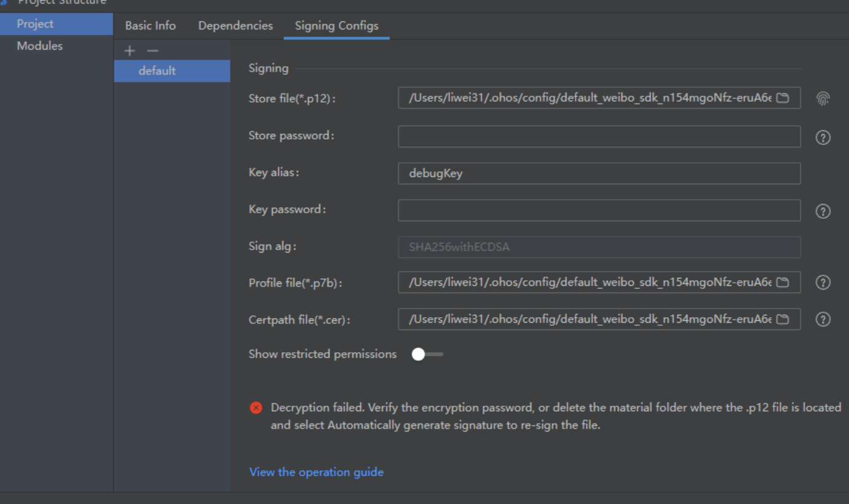Open View the operation guide link
Screen dimensions: 849x504
316,472
